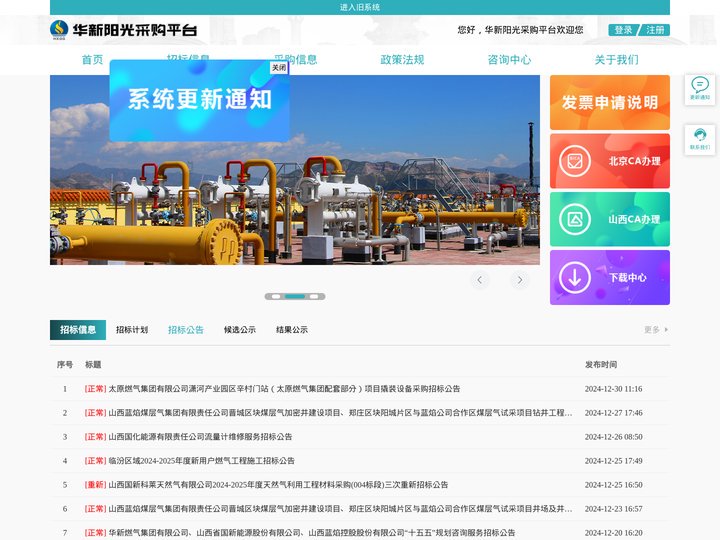Open the 联系我们 headset icon

tap(700, 135)
